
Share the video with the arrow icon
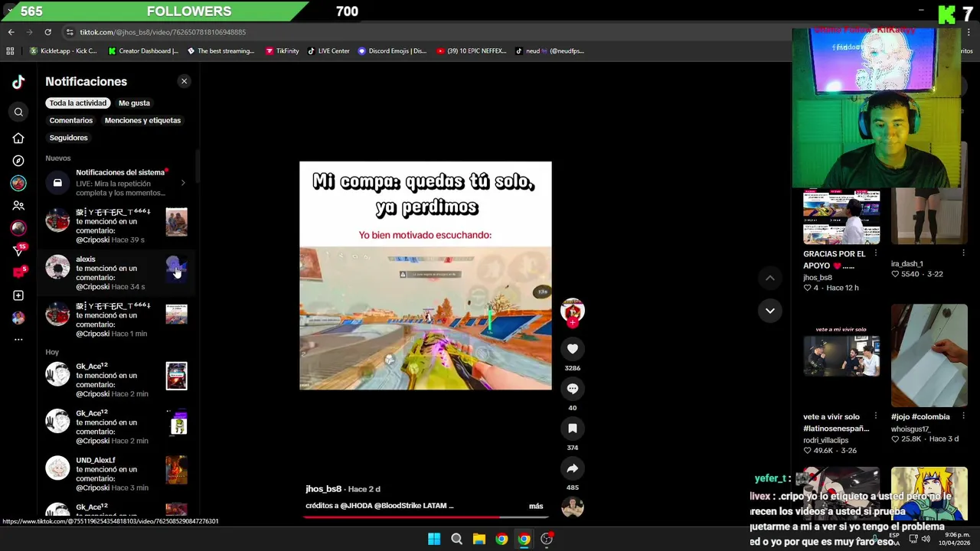point(573,468)
